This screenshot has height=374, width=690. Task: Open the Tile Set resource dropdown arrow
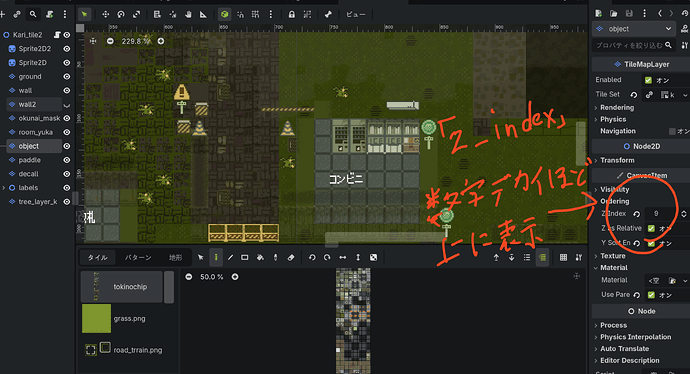(685, 95)
